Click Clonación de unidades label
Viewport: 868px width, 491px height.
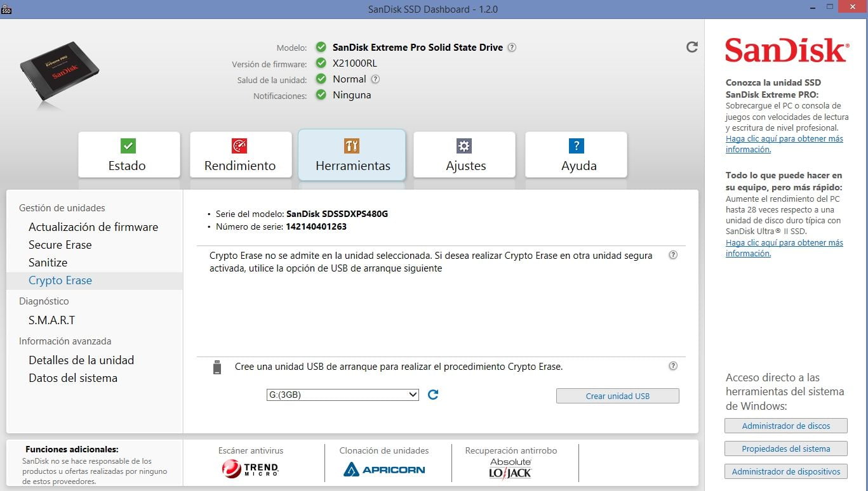(x=384, y=450)
